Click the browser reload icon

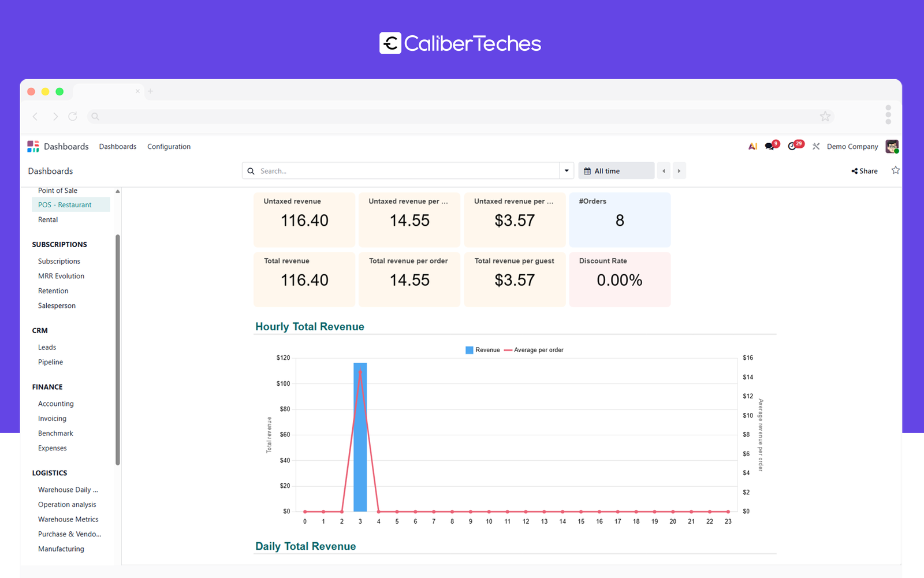[73, 117]
